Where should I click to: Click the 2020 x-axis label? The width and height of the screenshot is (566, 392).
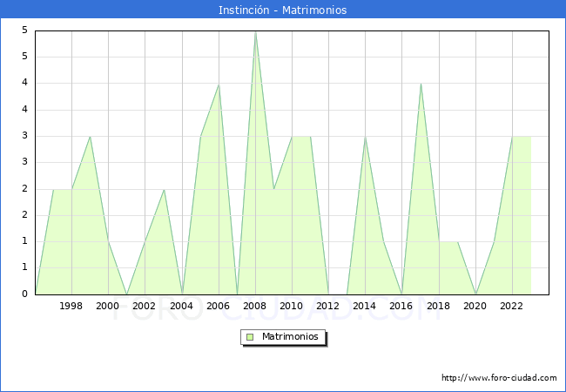pos(475,306)
